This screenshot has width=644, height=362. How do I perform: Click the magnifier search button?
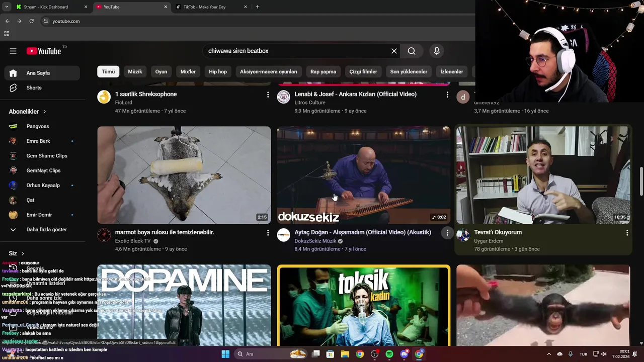[412, 51]
